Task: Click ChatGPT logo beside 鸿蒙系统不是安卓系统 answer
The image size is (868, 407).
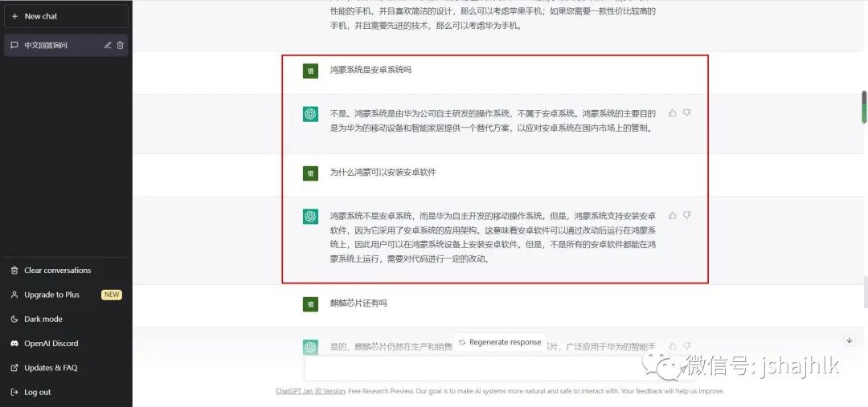Action: click(x=310, y=216)
